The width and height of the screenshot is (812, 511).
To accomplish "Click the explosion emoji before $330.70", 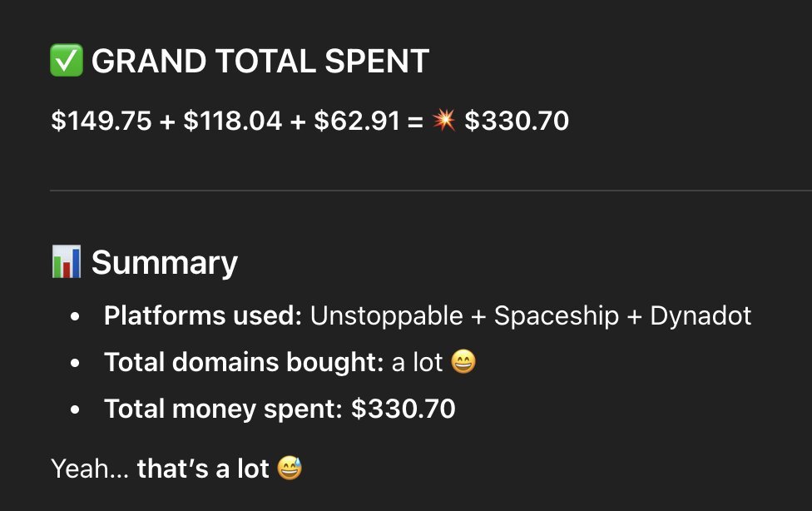I will click(x=443, y=120).
